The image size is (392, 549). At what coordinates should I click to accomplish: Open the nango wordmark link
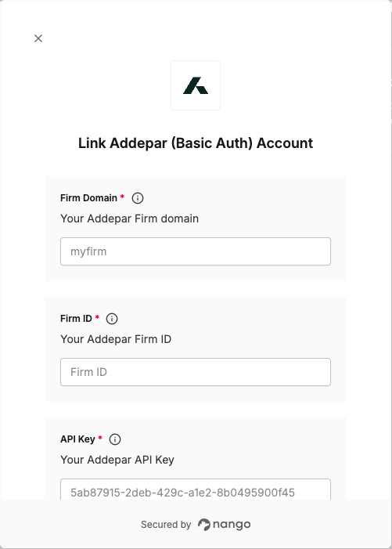(x=232, y=525)
